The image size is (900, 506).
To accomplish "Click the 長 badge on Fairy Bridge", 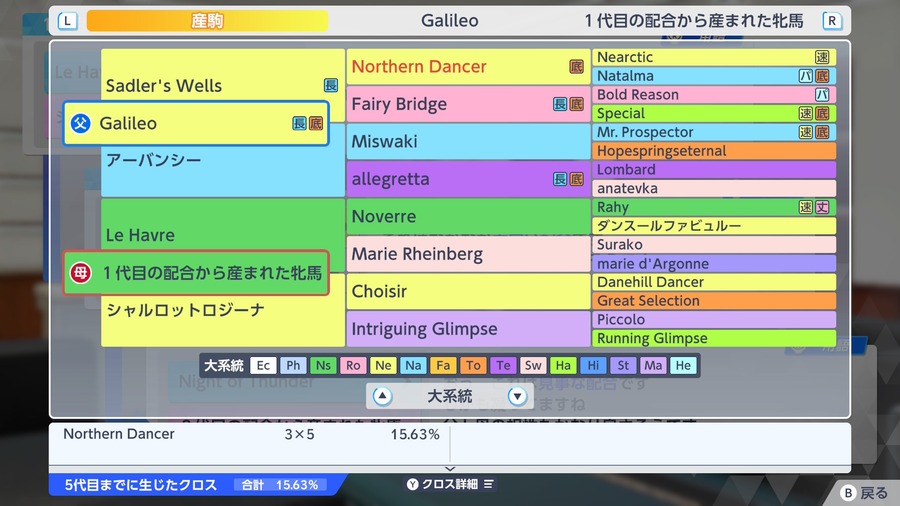I will [560, 104].
